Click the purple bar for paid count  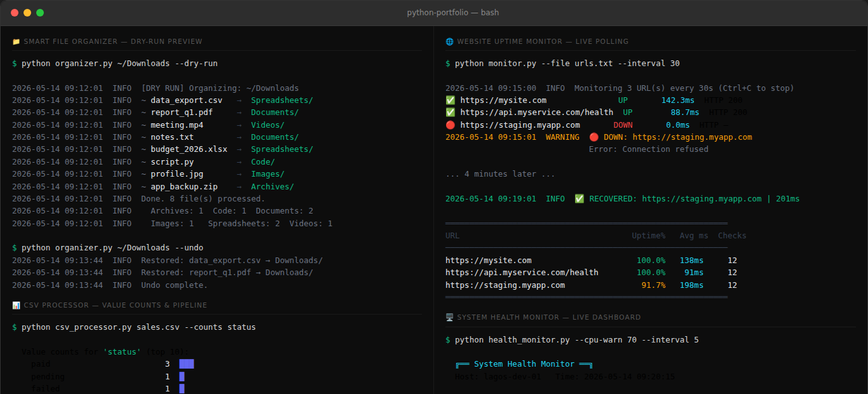[186, 364]
